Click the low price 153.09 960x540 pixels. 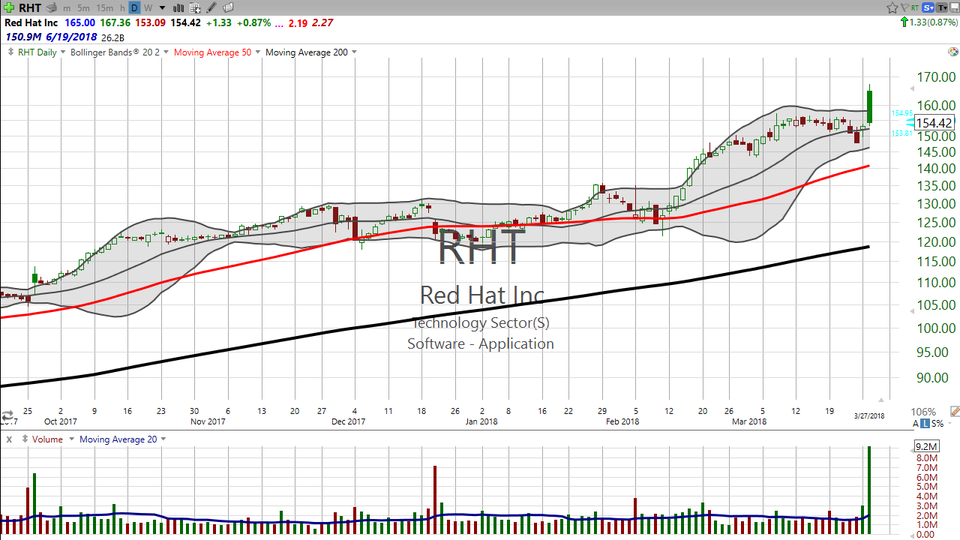[150, 23]
